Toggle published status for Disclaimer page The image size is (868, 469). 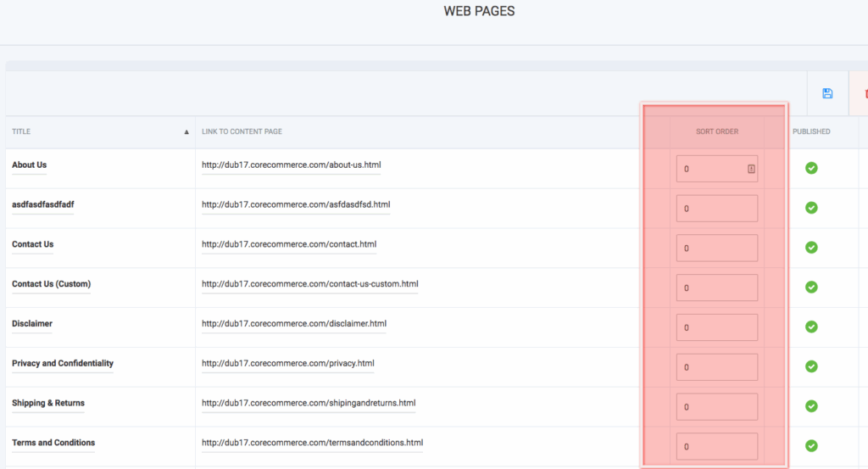coord(811,327)
